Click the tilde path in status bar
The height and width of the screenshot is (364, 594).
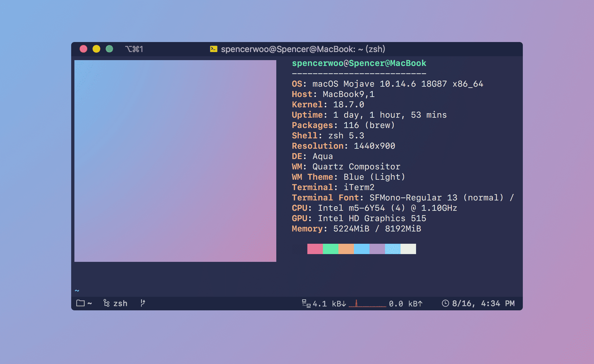[90, 304]
